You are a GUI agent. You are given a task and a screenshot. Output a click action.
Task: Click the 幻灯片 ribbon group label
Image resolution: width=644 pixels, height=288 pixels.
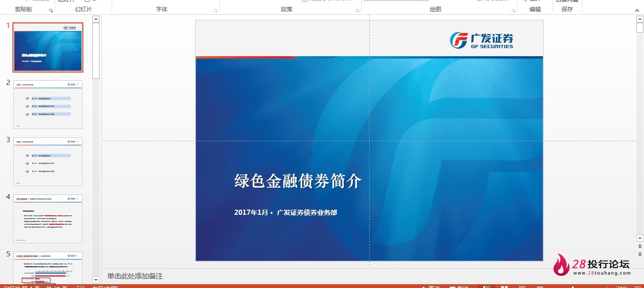(83, 9)
